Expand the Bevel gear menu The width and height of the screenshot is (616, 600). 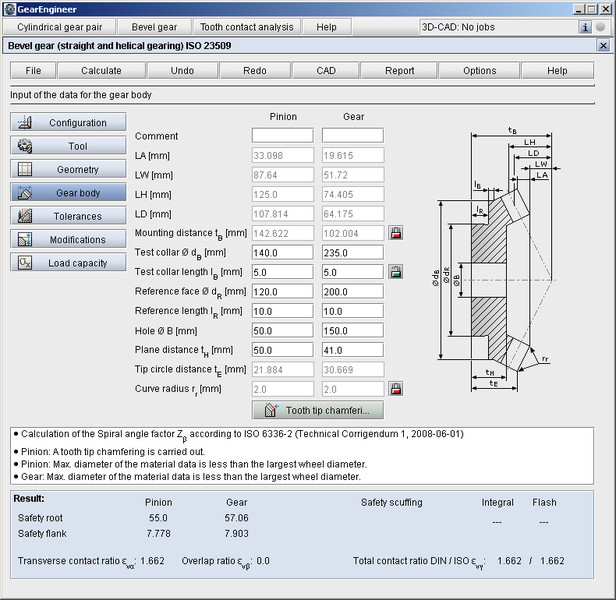tap(156, 27)
